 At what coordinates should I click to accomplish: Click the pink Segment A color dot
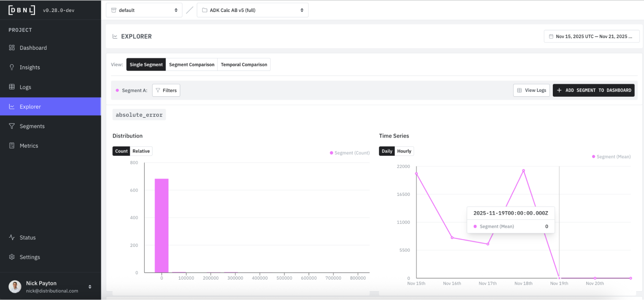[117, 90]
